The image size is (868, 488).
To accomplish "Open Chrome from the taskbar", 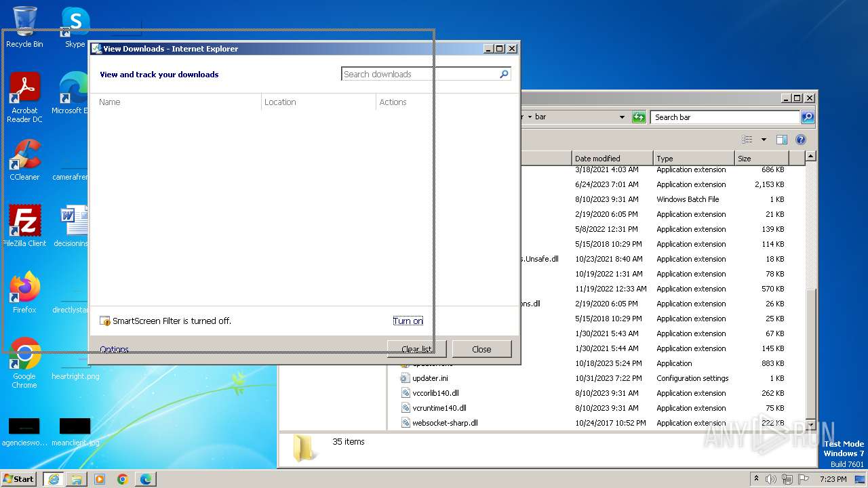I will click(x=123, y=479).
